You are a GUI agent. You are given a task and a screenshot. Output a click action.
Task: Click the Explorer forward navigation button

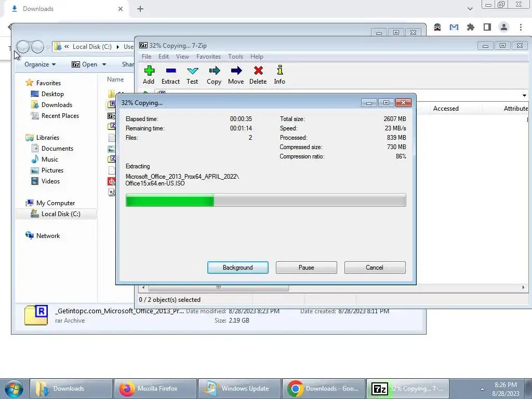pos(37,47)
